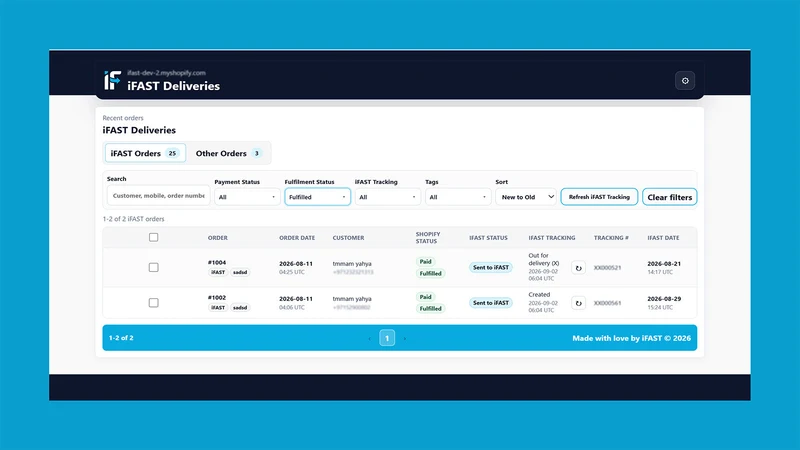Click the sadsd tag on order #1002
The height and width of the screenshot is (450, 800).
[240, 308]
